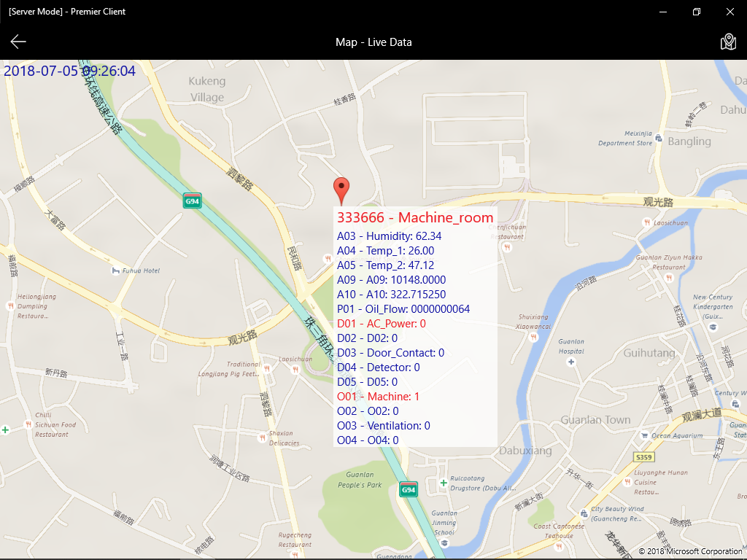This screenshot has width=747, height=560.
Task: Click the D03 Door_Contact status row
Action: point(390,353)
